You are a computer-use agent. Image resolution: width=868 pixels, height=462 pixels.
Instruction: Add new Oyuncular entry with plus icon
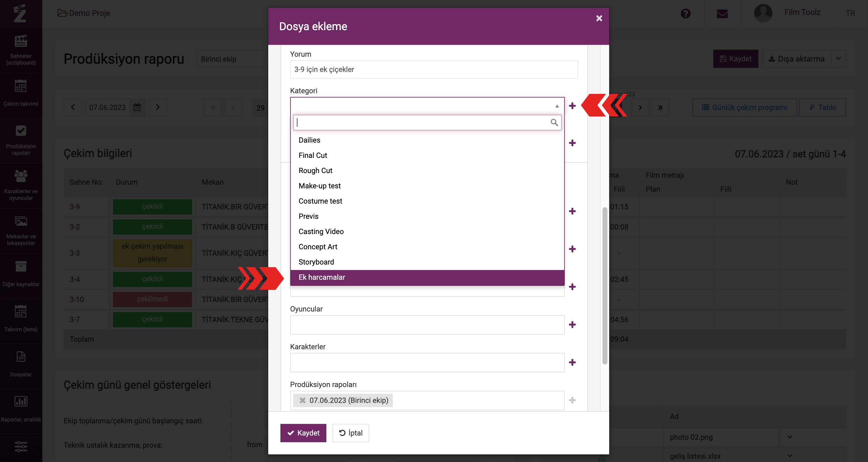(x=572, y=325)
